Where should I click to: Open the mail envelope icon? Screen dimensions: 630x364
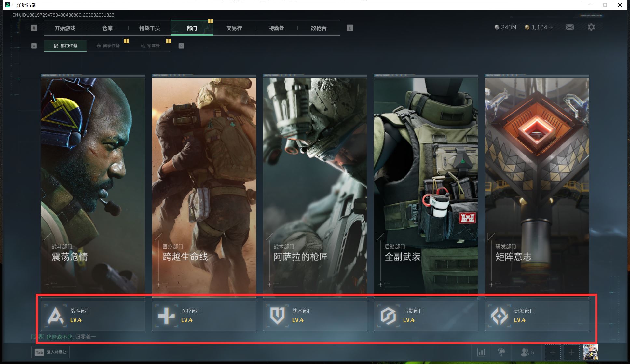569,27
